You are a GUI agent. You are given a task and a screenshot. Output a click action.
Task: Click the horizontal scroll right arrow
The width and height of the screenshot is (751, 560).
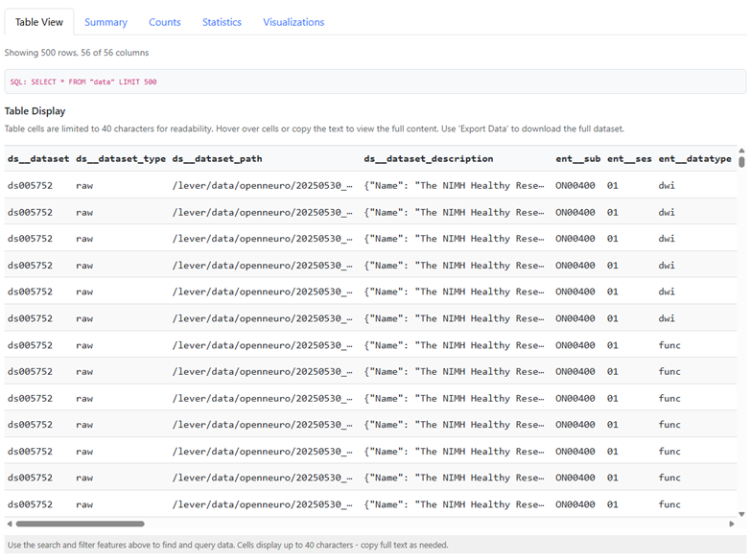pos(732,524)
